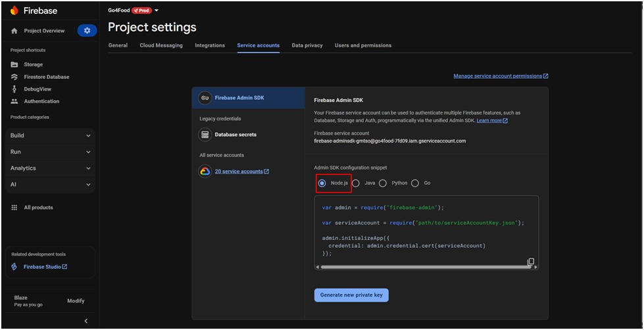Select the Node.js radio button

coord(322,183)
